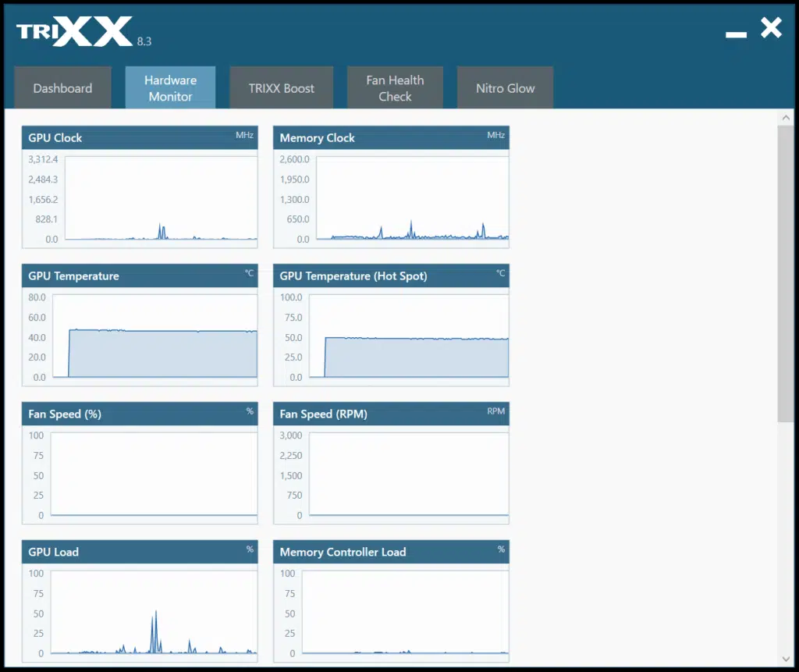Select the Hardware Monitor tab

pos(170,88)
